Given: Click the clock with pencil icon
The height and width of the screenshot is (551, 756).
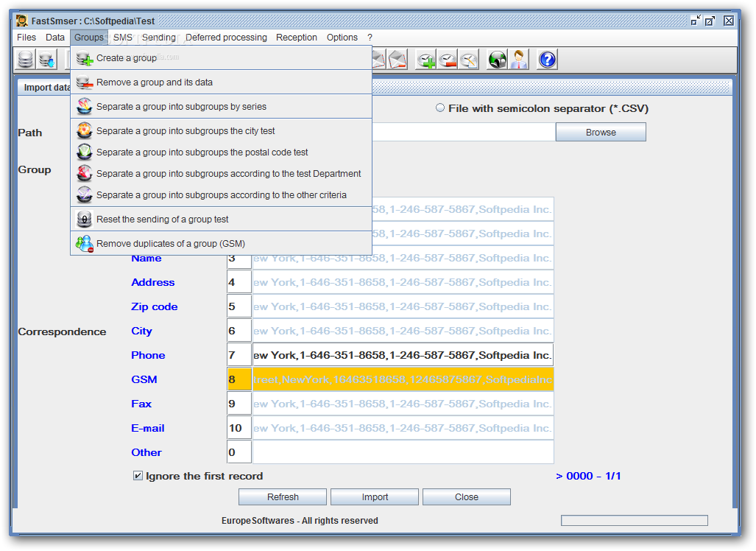Looking at the screenshot, I should click(x=469, y=60).
